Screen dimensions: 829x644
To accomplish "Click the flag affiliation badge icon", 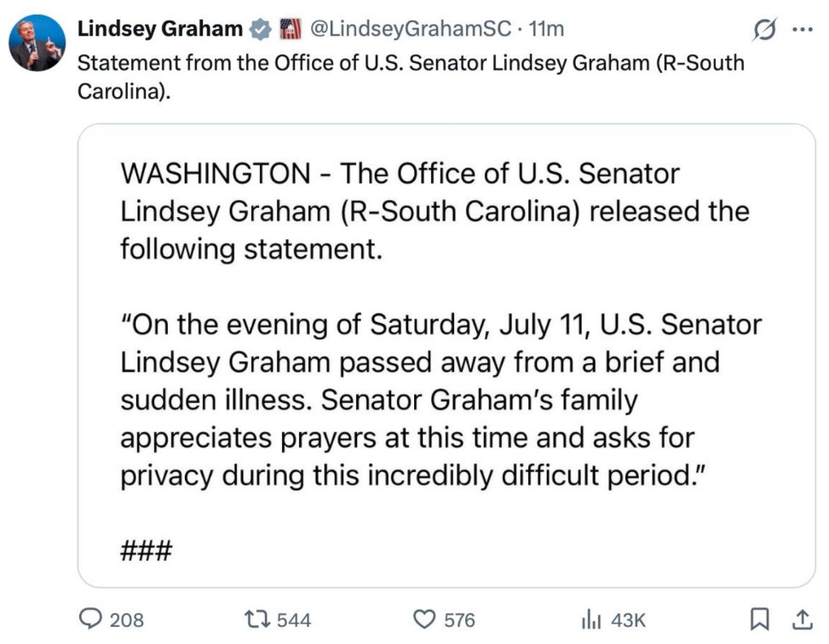I will coord(290,29).
